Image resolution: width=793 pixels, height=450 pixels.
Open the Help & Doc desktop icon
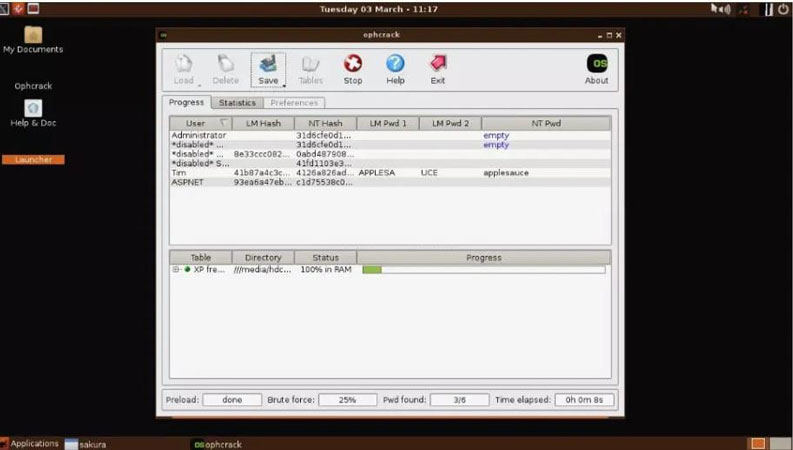tap(33, 113)
